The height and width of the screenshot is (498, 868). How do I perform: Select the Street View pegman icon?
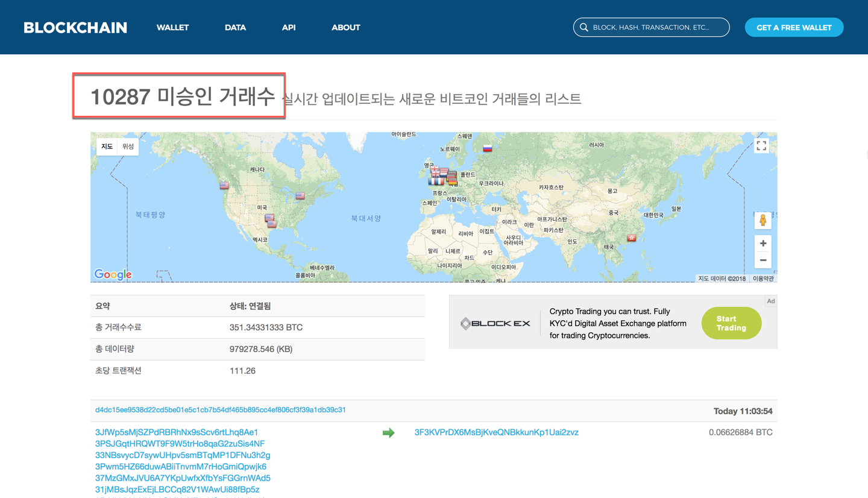tap(763, 220)
